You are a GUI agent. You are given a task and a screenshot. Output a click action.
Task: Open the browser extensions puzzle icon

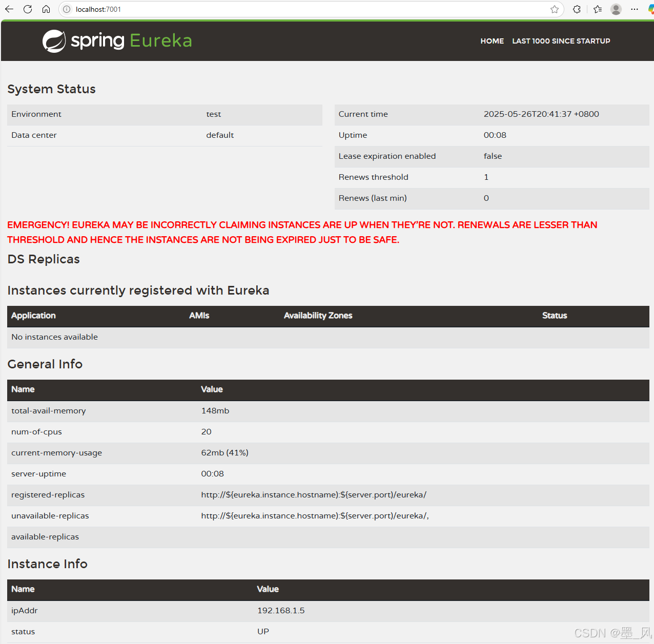(x=577, y=9)
